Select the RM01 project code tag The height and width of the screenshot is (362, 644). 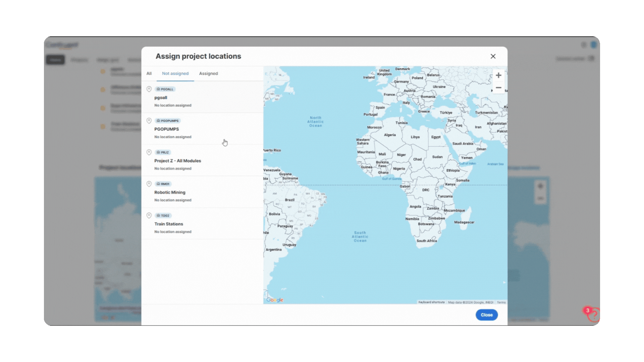click(163, 184)
